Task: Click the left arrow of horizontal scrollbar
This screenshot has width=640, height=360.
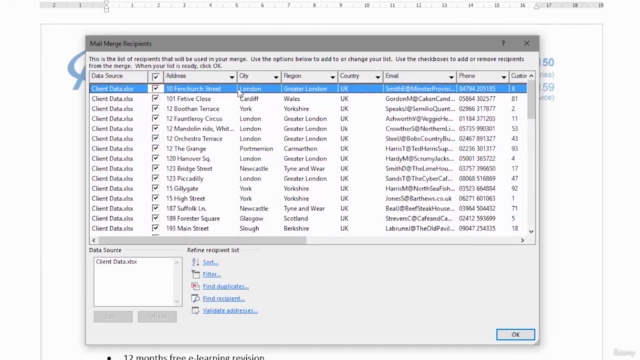Action: point(94,240)
